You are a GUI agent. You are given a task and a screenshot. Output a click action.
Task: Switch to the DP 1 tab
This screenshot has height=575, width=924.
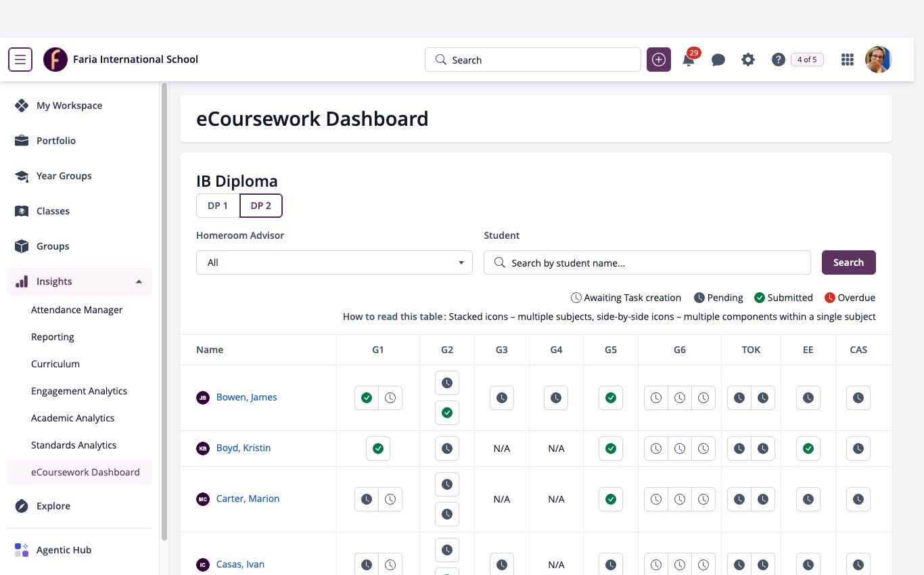[218, 206]
